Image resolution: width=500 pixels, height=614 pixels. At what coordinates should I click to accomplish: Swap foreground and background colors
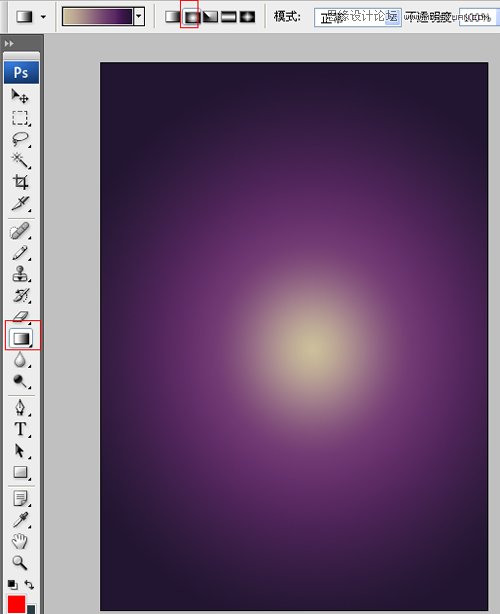pyautogui.click(x=29, y=585)
